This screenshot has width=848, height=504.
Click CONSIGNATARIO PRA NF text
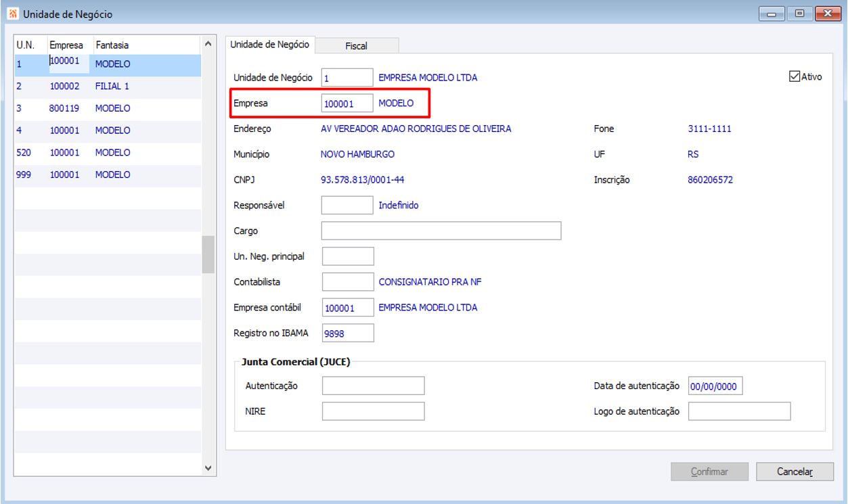pos(430,281)
